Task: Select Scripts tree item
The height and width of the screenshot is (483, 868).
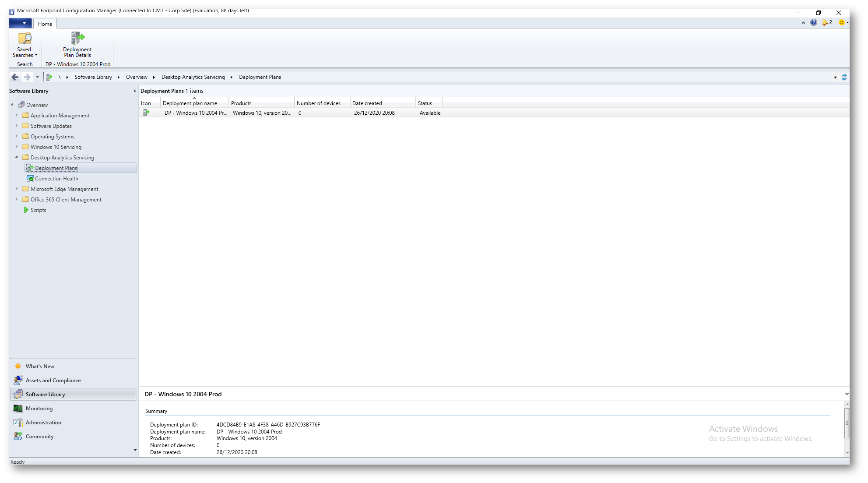Action: [x=38, y=210]
